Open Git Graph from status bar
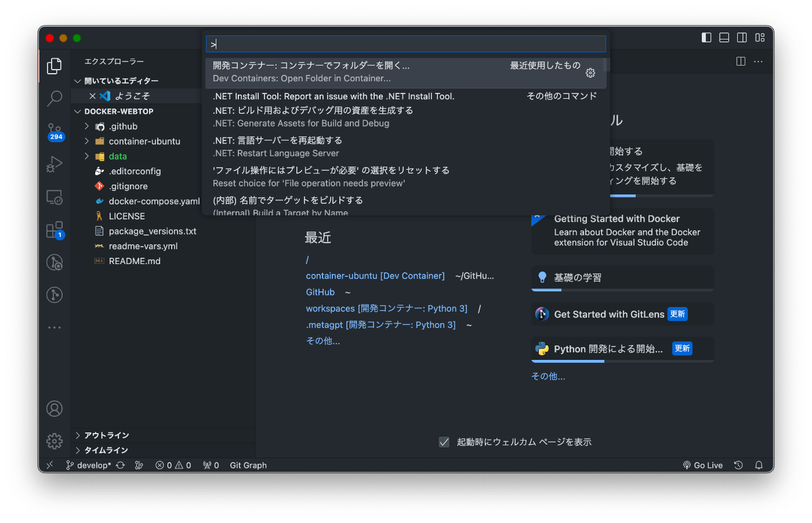 248,465
